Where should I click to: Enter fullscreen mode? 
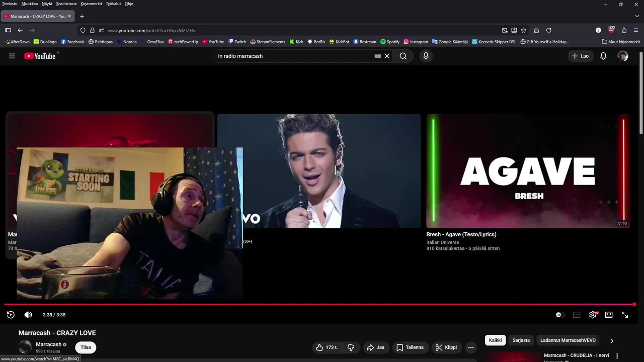coord(625,315)
